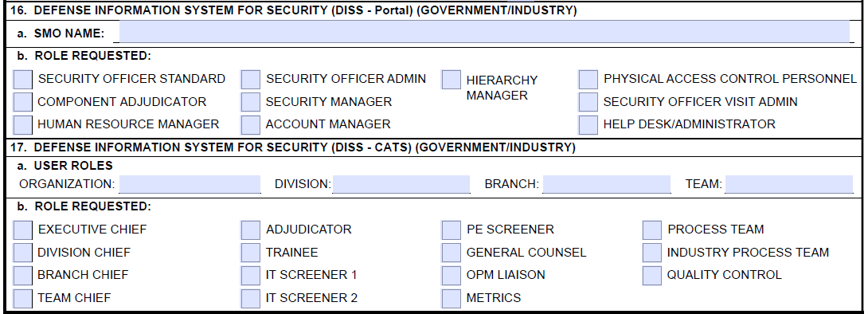Click into the BRANCH text field

click(607, 184)
